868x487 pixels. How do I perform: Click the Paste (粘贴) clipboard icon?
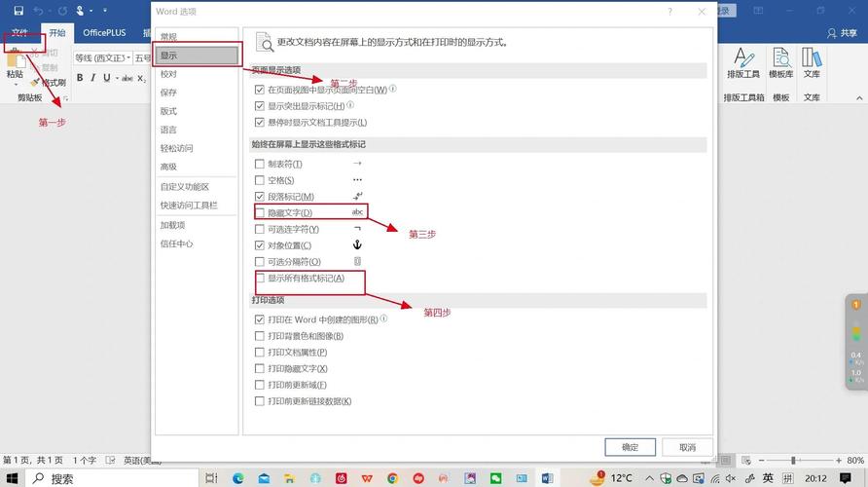tap(15, 59)
